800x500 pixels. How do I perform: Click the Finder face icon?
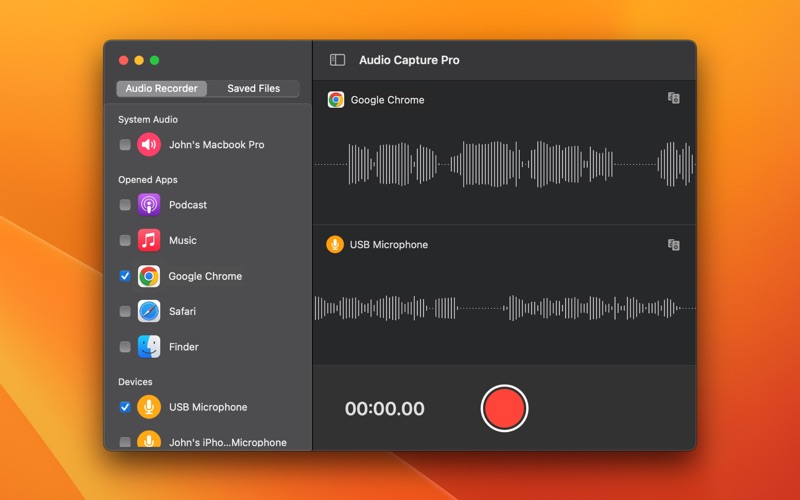(x=149, y=346)
